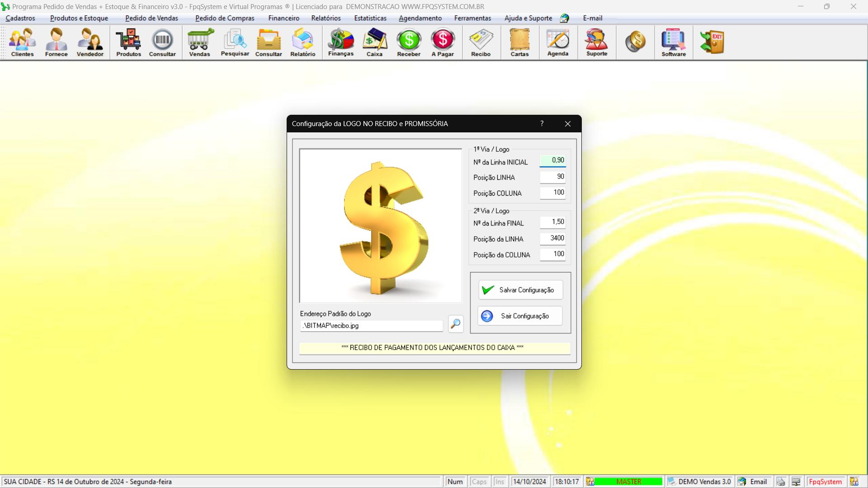This screenshot has width=868, height=488.
Task: Open the Cartas scroll icon
Action: (x=519, y=42)
